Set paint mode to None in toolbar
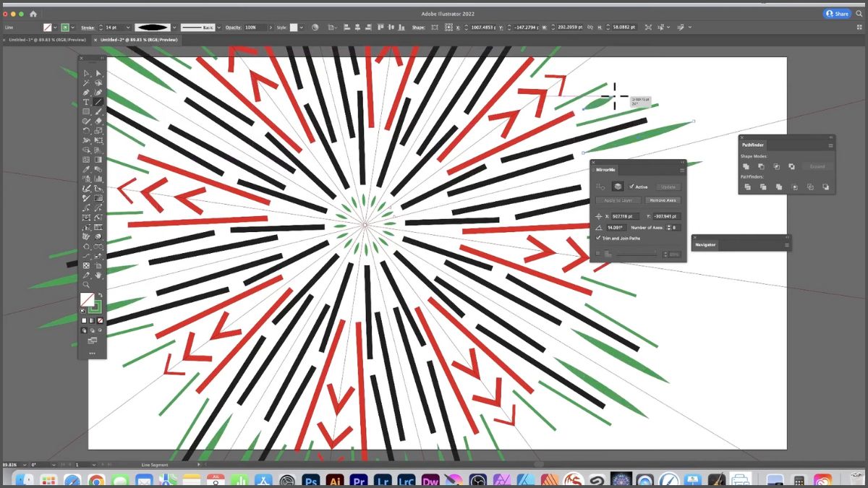The image size is (868, 488). click(101, 320)
